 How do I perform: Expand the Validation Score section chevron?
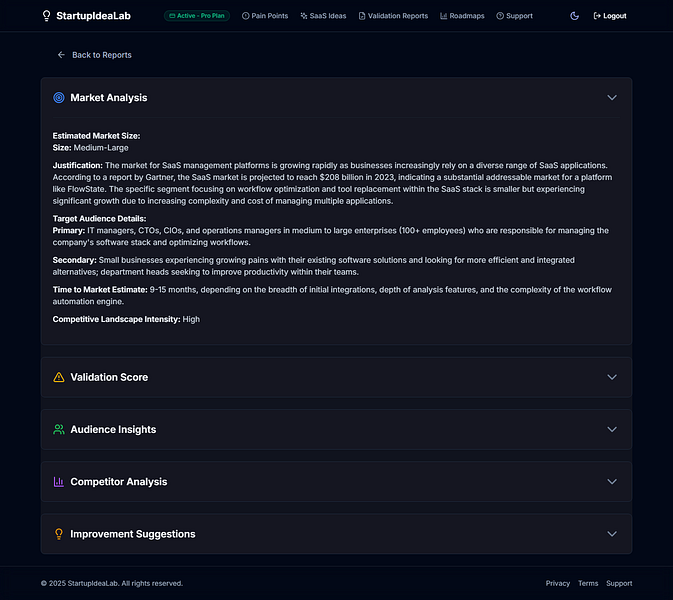(612, 377)
